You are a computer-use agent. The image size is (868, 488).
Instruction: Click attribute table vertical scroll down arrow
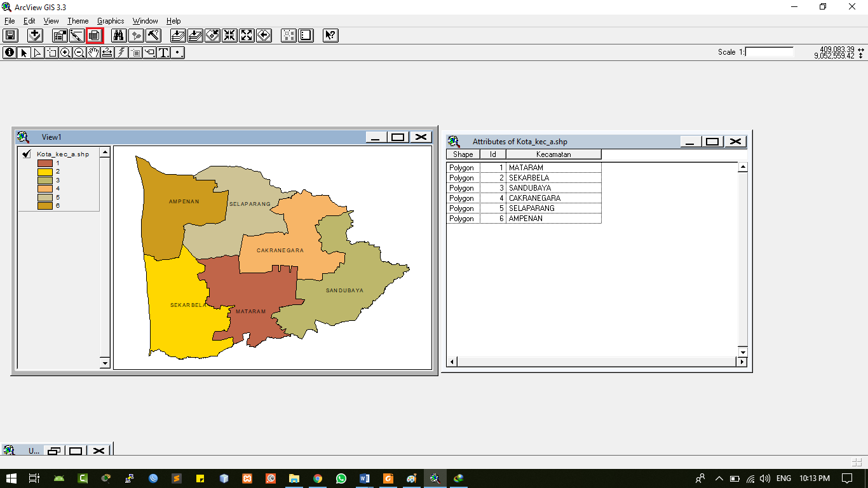click(743, 352)
